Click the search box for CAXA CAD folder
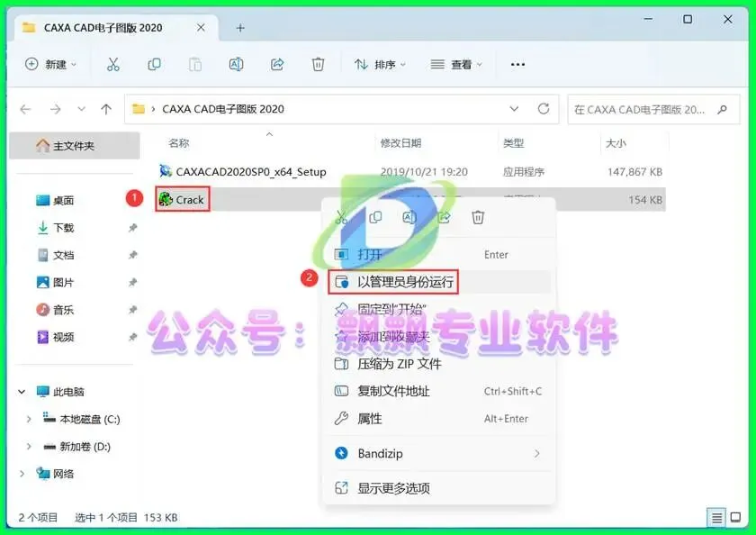 653,110
